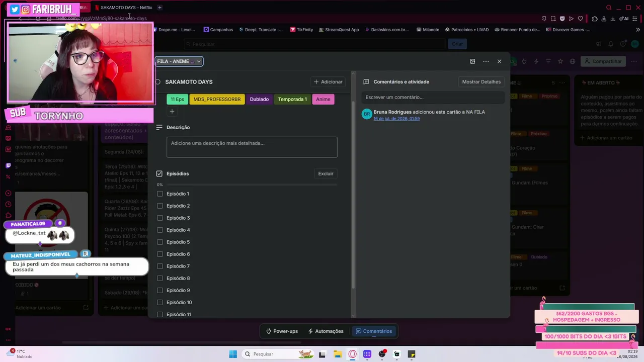Open the weather widget on the taskbar
The width and height of the screenshot is (644, 362).
coord(20,353)
